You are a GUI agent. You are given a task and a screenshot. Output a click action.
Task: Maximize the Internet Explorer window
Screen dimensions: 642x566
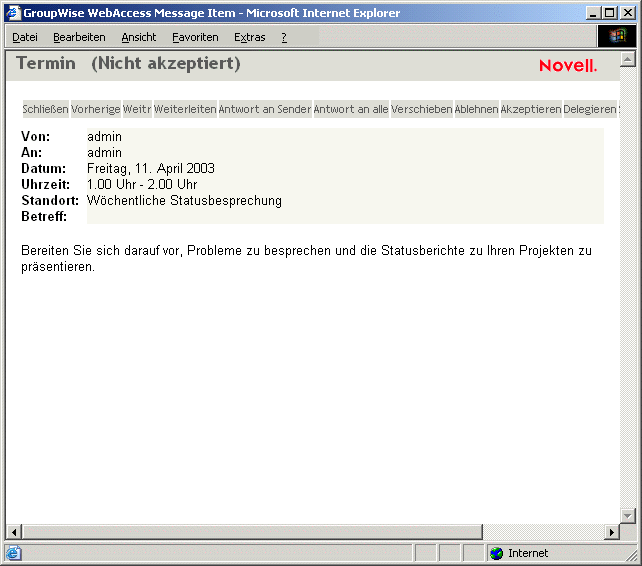610,13
